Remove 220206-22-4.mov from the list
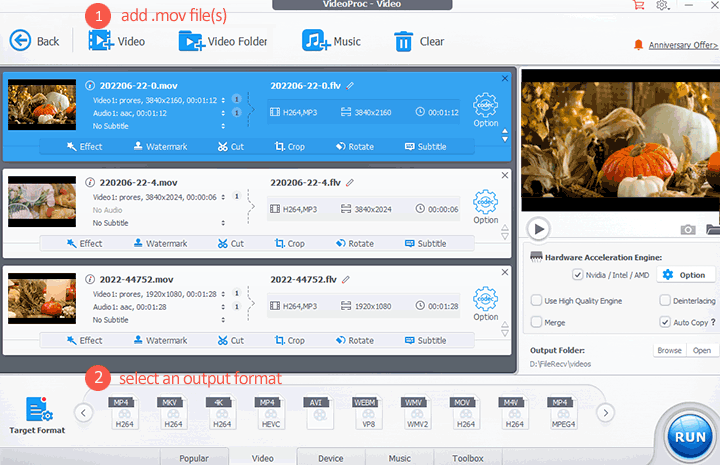 tap(505, 175)
